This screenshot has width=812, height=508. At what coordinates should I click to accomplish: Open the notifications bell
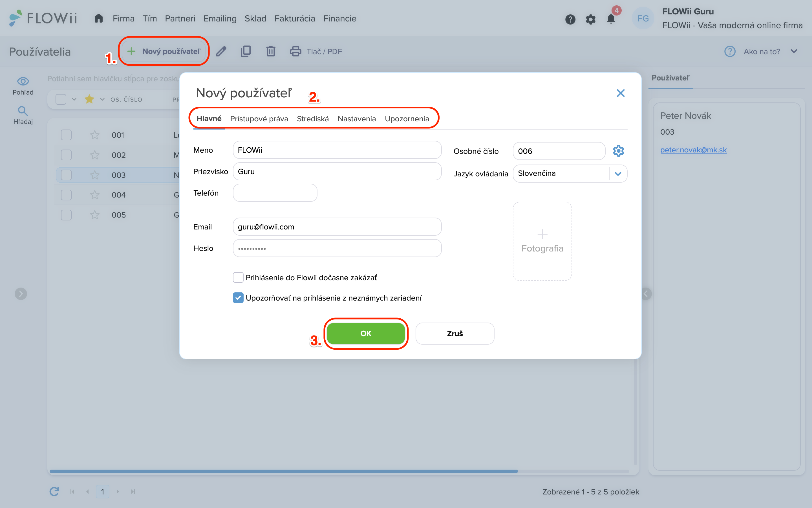[x=611, y=19]
